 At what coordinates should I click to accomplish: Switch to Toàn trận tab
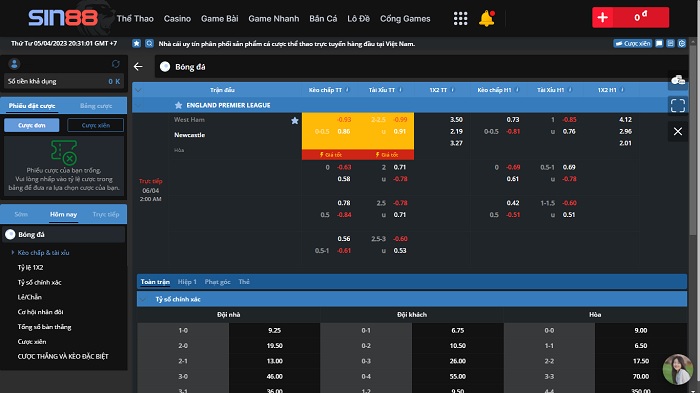(x=155, y=282)
